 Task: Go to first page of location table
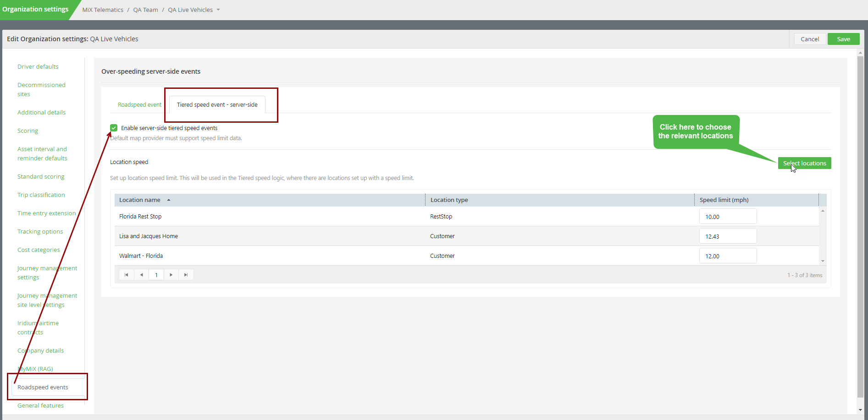coord(126,275)
